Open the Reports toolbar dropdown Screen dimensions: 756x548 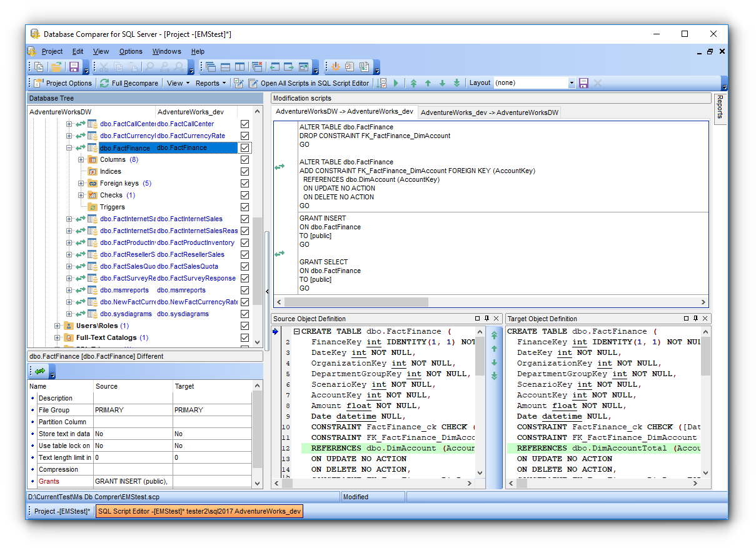tap(211, 83)
